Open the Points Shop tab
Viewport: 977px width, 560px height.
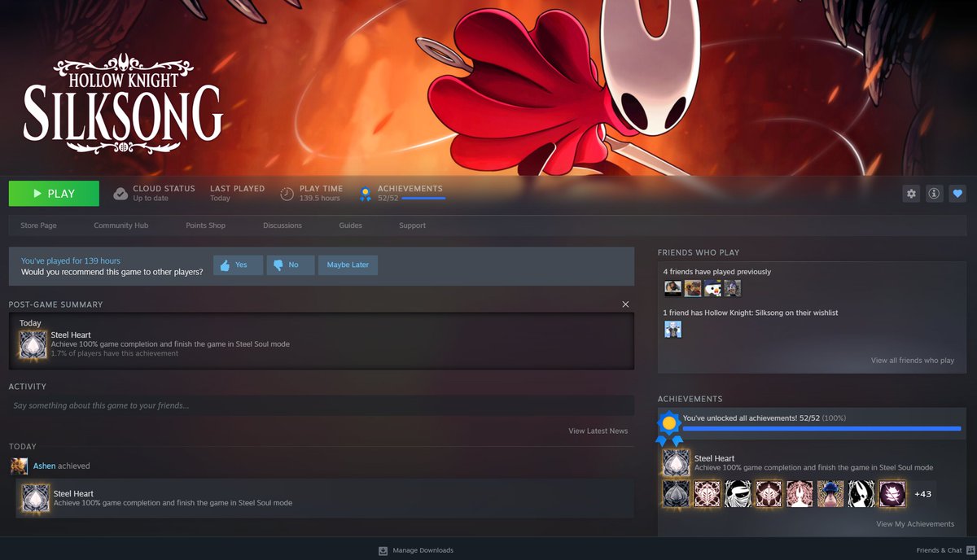205,225
